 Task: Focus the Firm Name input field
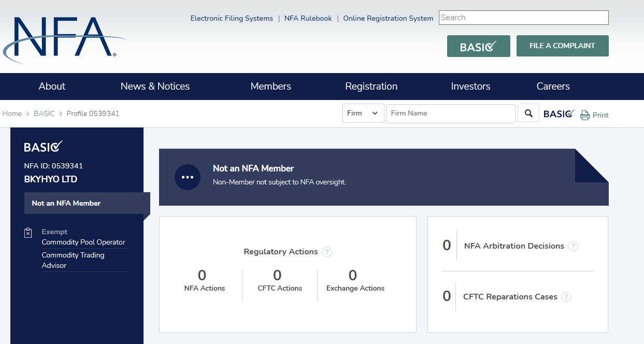(x=451, y=113)
